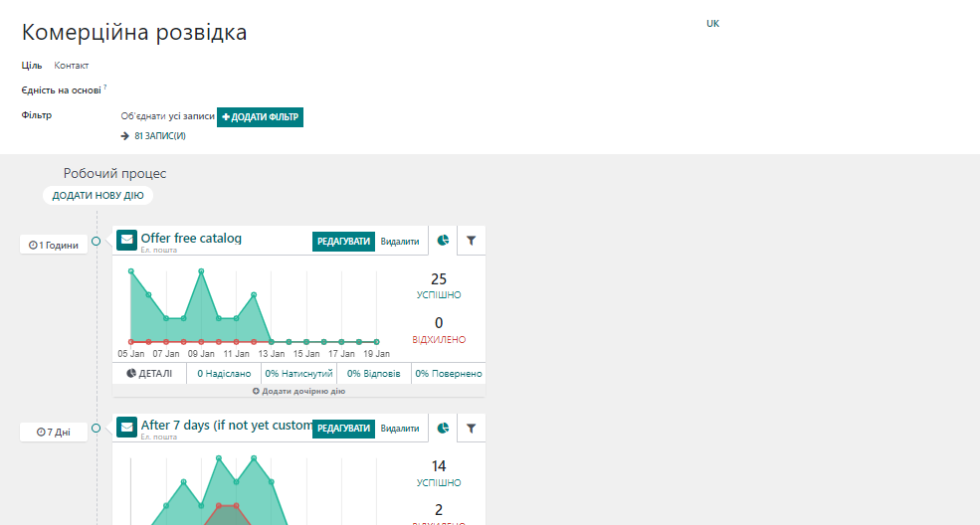Expand Додати дочірню дію under first activity
This screenshot has height=525, width=980.
[298, 392]
